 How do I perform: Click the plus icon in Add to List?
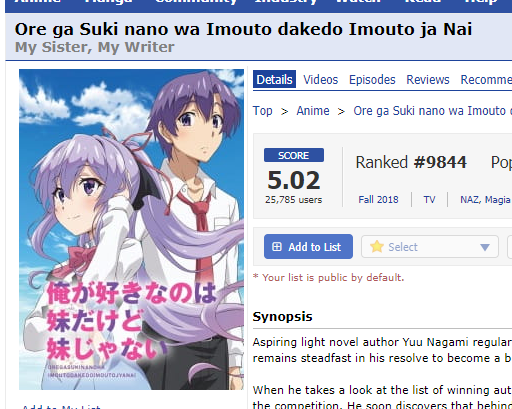point(277,247)
